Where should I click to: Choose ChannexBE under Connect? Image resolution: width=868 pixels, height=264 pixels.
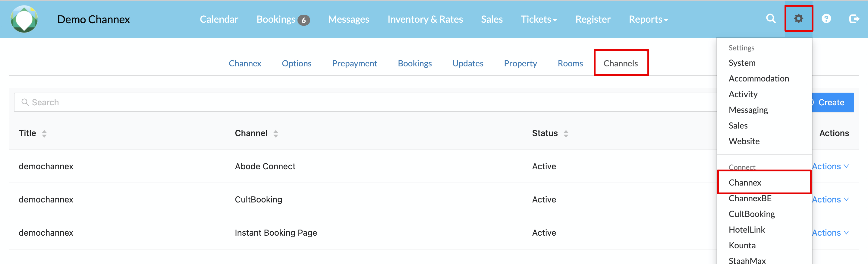[750, 198]
